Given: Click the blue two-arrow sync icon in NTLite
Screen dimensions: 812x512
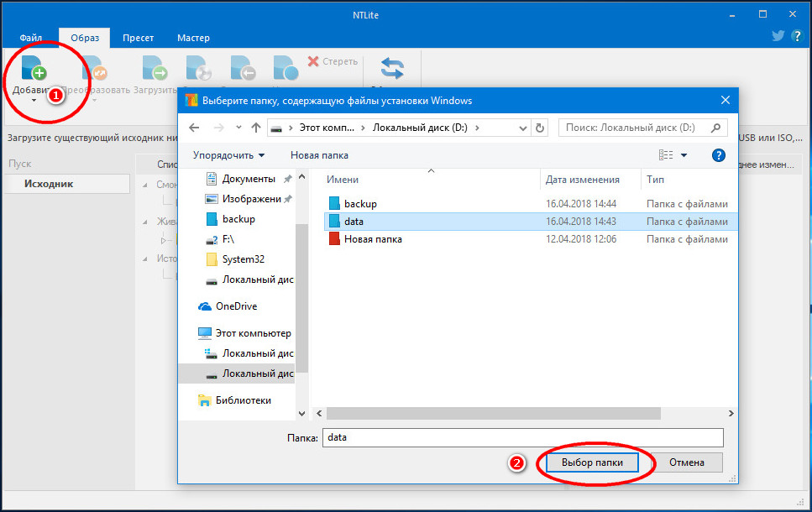Looking at the screenshot, I should tap(392, 68).
